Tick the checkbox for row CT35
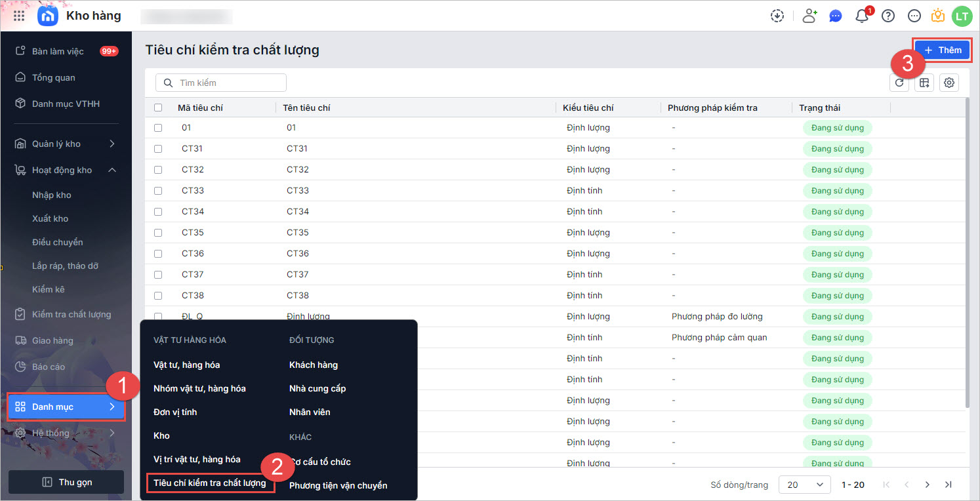 click(x=158, y=233)
